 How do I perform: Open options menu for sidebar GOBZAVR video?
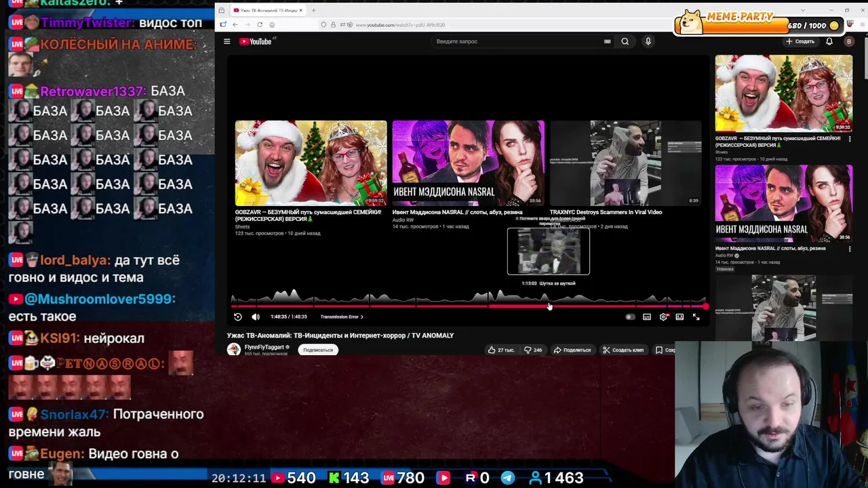[x=849, y=139]
